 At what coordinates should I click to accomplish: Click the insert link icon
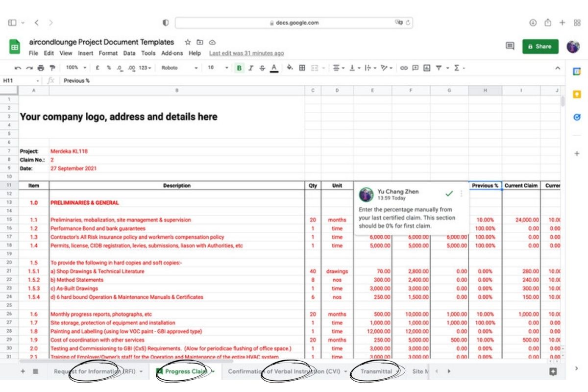point(404,68)
